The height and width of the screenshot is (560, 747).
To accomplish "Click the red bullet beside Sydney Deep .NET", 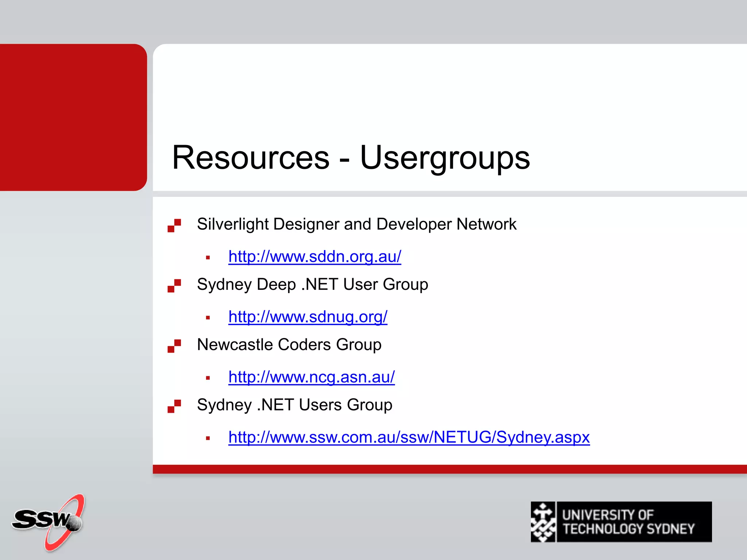I will tap(174, 285).
